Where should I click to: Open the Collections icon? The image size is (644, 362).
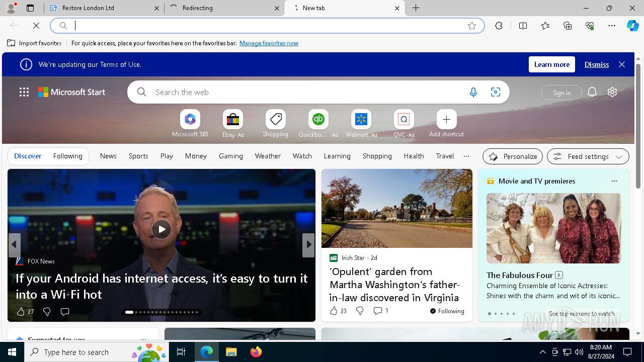[x=568, y=26]
